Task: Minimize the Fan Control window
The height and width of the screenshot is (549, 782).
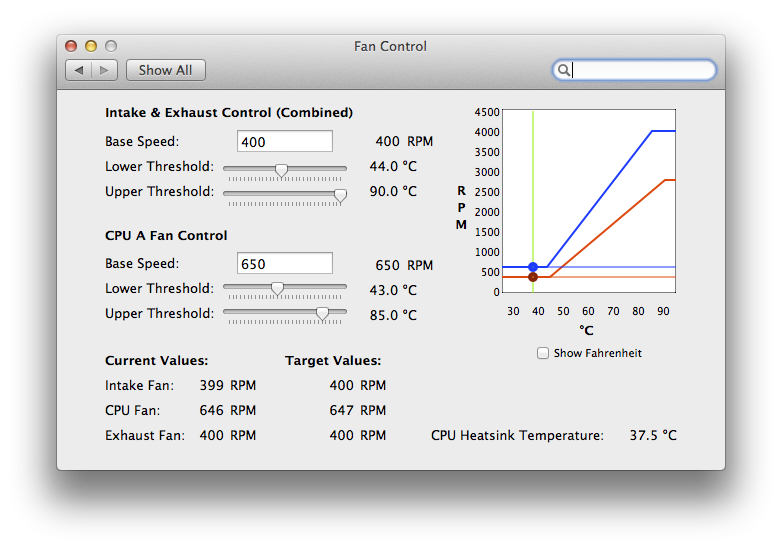Action: pos(91,46)
